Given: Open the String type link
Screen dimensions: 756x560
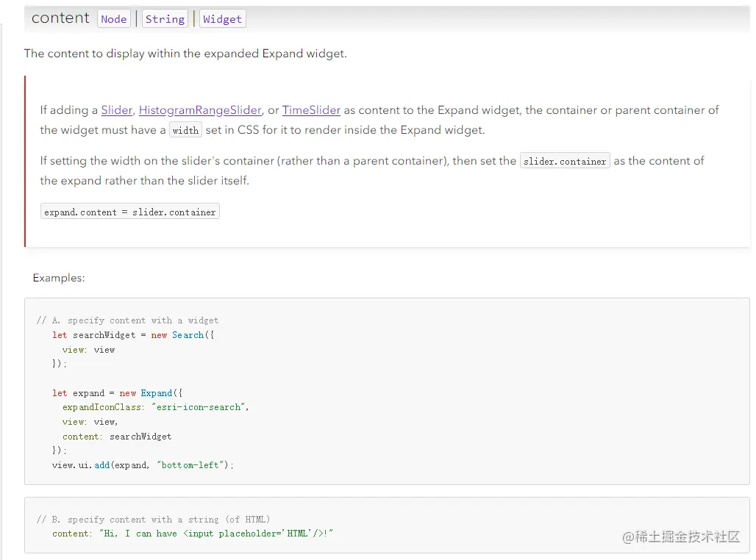Looking at the screenshot, I should coord(165,19).
